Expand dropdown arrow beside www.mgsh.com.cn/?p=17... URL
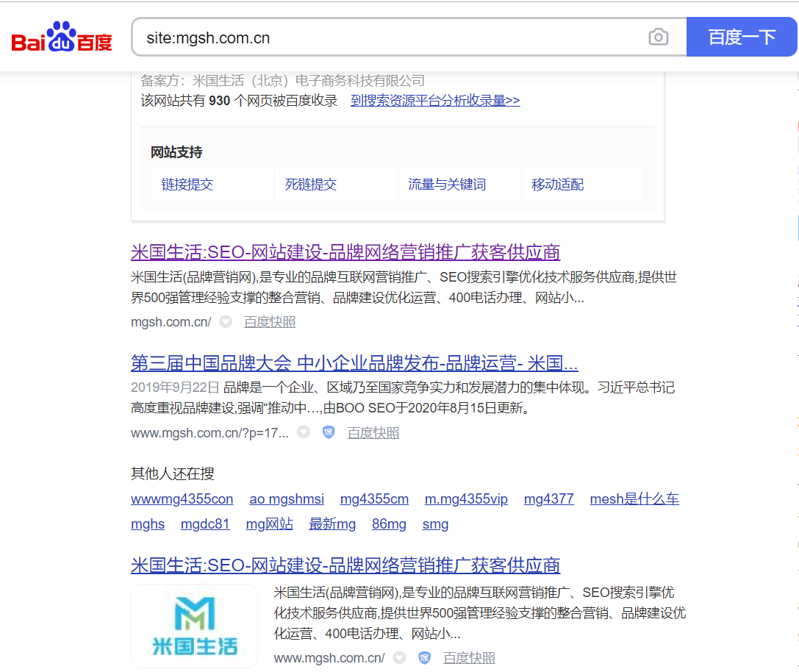799x672 pixels. point(304,432)
